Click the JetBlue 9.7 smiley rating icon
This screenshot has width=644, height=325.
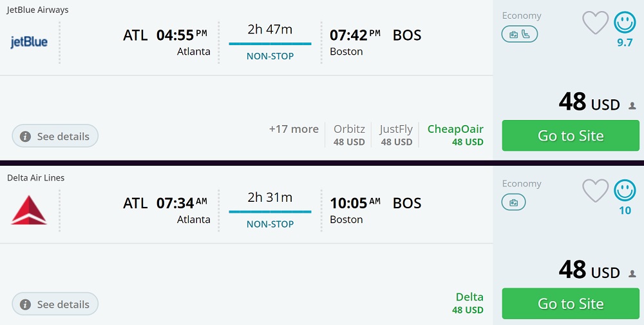(625, 23)
